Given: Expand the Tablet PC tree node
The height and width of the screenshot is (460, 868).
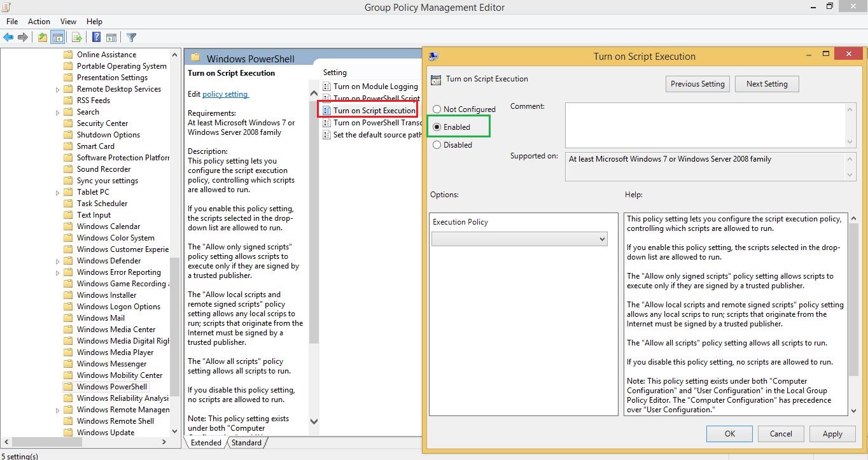Looking at the screenshot, I should point(58,193).
